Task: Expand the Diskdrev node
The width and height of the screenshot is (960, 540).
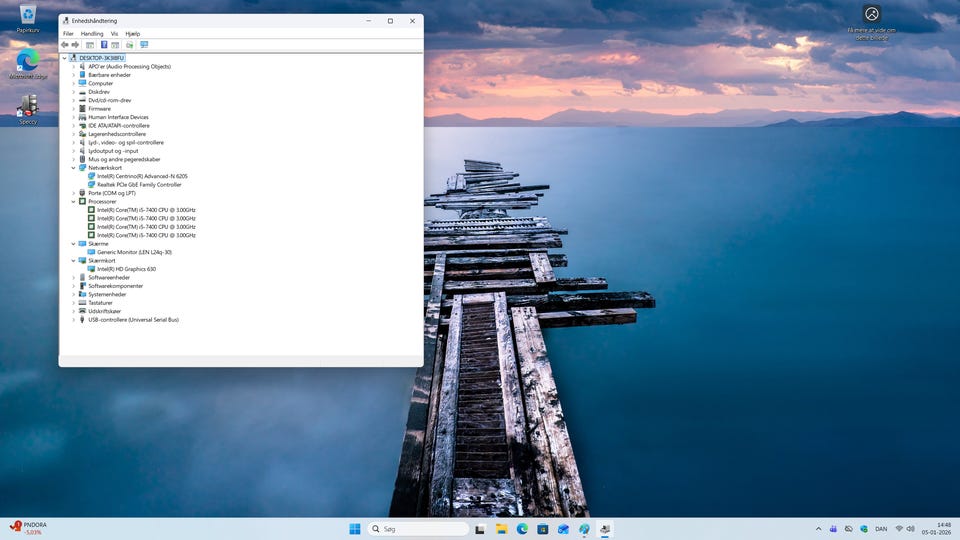Action: point(73,92)
